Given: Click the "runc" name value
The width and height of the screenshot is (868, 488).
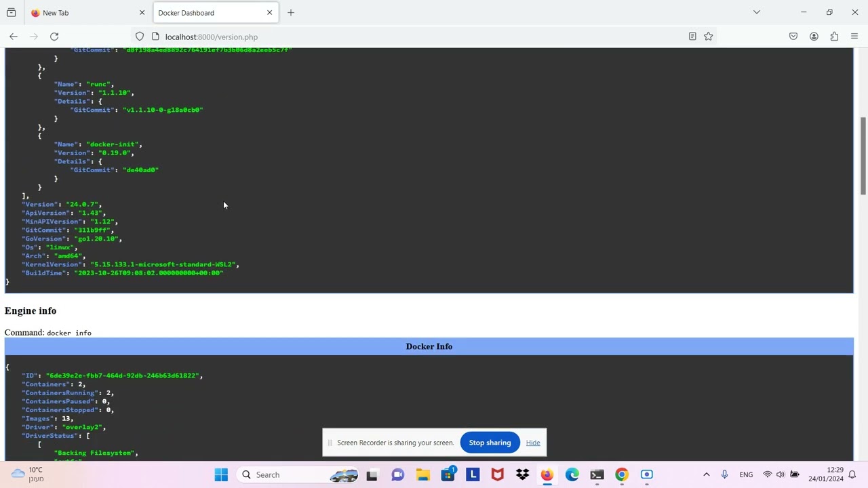Looking at the screenshot, I should tap(98, 84).
